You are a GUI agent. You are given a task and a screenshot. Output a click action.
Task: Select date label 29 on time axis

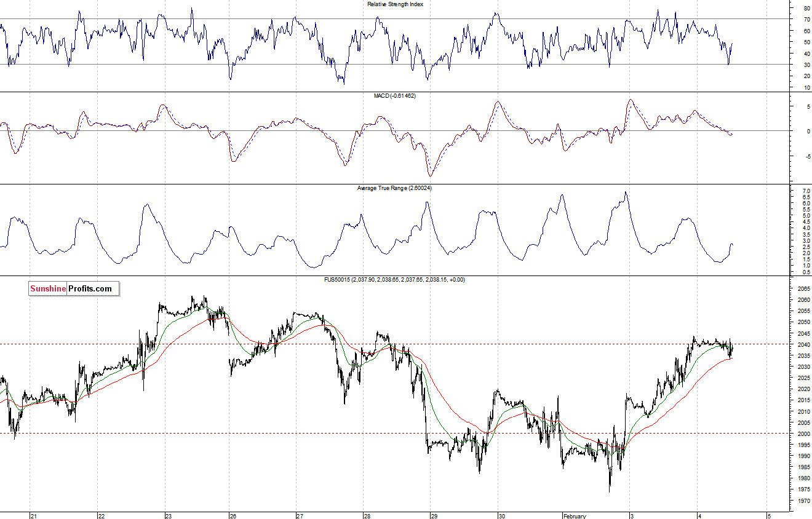433,516
